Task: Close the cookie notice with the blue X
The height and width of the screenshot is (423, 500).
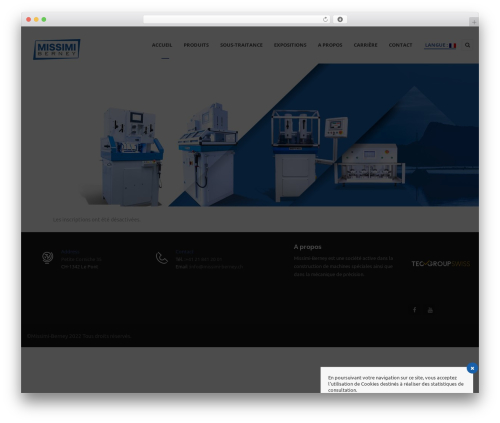Action: (472, 368)
